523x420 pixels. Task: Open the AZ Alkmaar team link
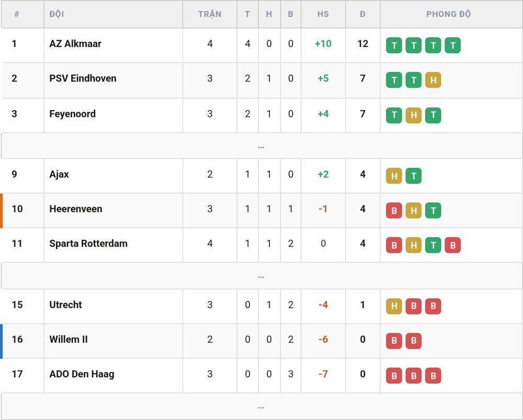75,44
